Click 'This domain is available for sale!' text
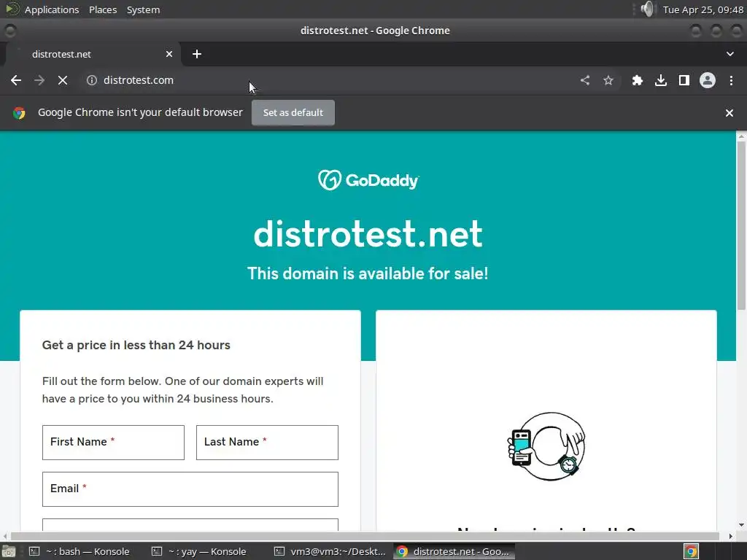The width and height of the screenshot is (747, 560). (368, 274)
